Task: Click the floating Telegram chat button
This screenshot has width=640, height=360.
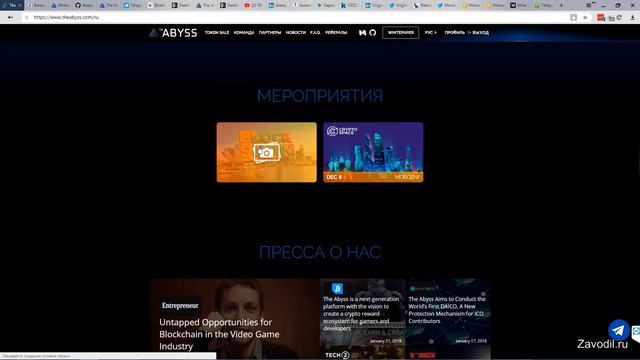Action: point(619,330)
